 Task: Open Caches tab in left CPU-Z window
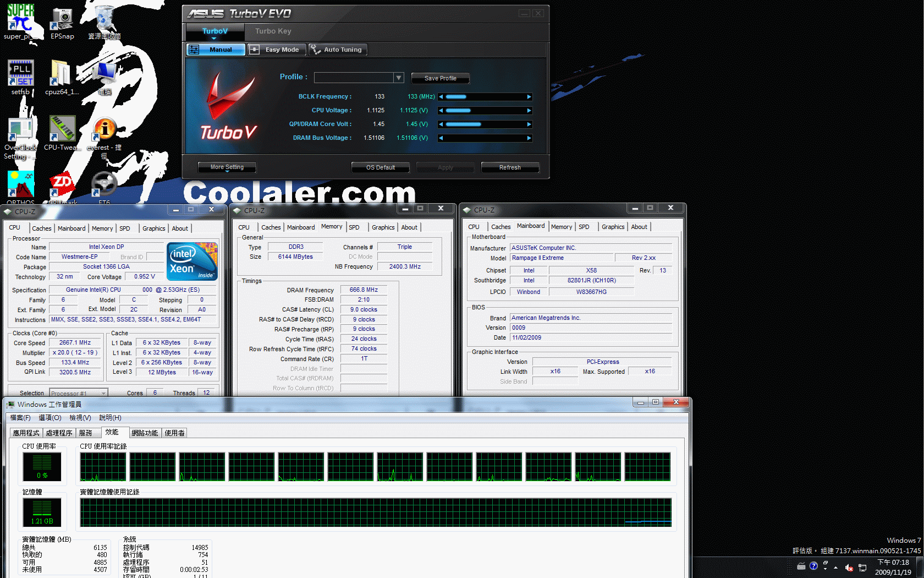(42, 228)
